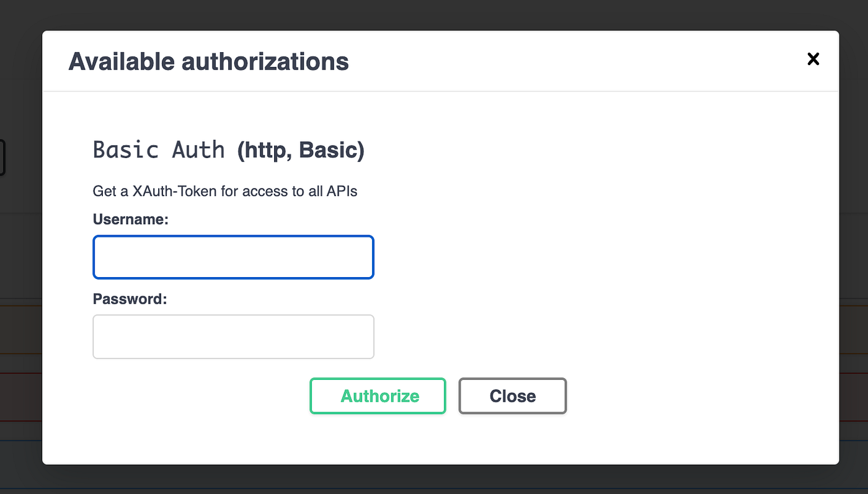Click the Available authorizations title

coord(208,61)
